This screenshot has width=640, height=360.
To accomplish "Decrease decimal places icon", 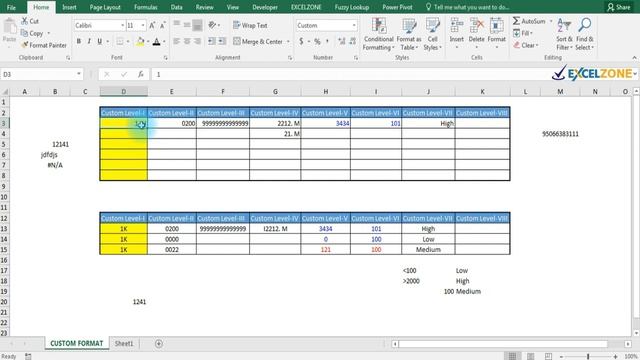I will pyautogui.click(x=353, y=41).
